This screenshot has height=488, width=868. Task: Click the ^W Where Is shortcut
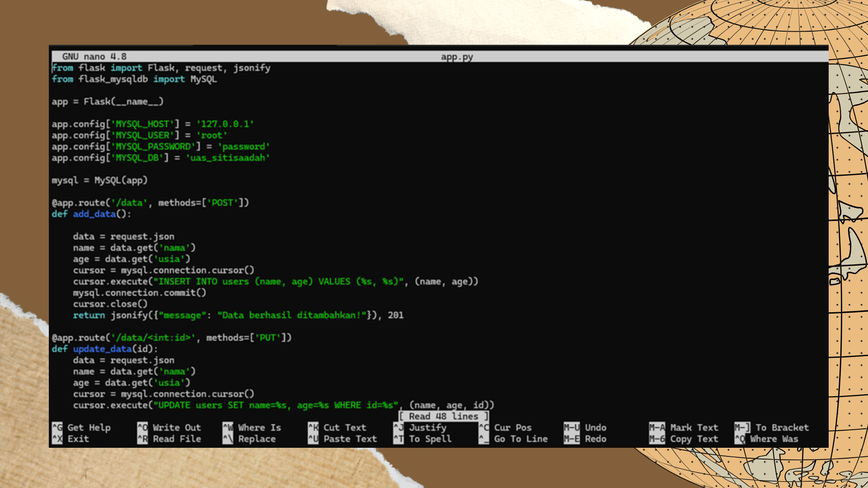252,427
